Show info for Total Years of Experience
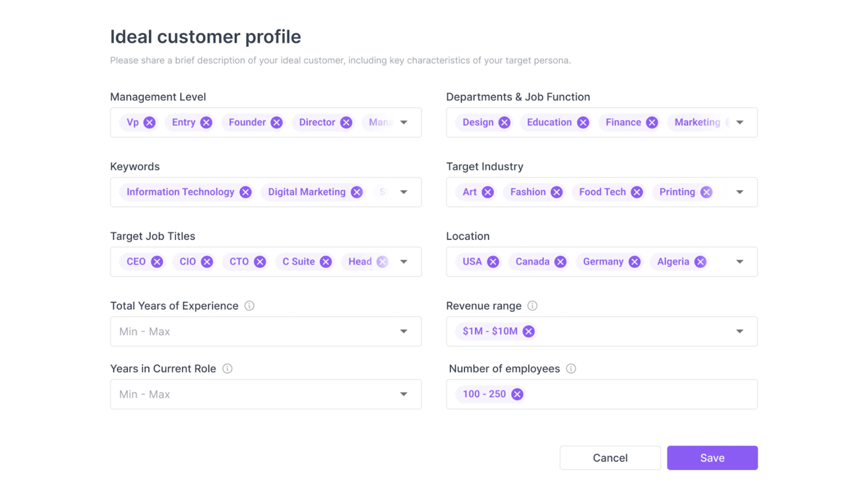Image resolution: width=868 pixels, height=488 pixels. click(250, 306)
